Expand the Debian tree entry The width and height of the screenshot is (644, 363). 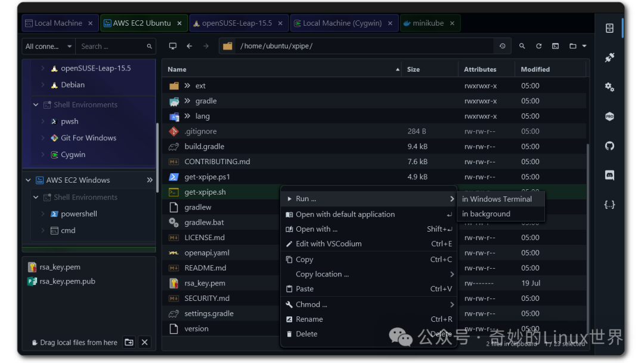43,85
